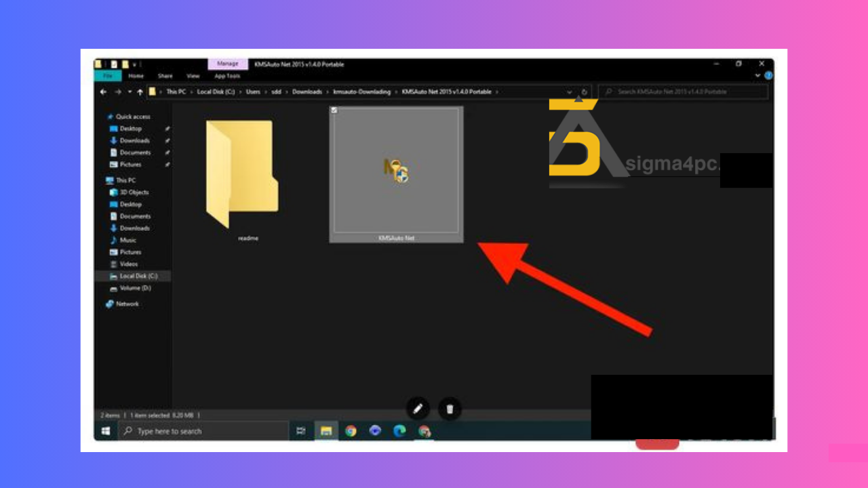Screen dimensions: 868x488
Task: Click the trash delete button
Action: pyautogui.click(x=450, y=409)
